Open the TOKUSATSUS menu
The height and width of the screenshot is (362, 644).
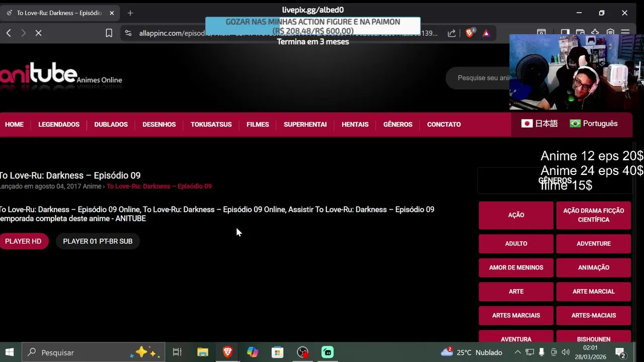pyautogui.click(x=211, y=125)
